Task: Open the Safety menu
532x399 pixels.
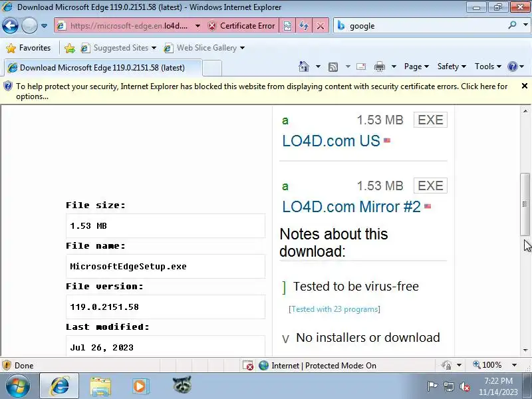Action: pyautogui.click(x=452, y=66)
